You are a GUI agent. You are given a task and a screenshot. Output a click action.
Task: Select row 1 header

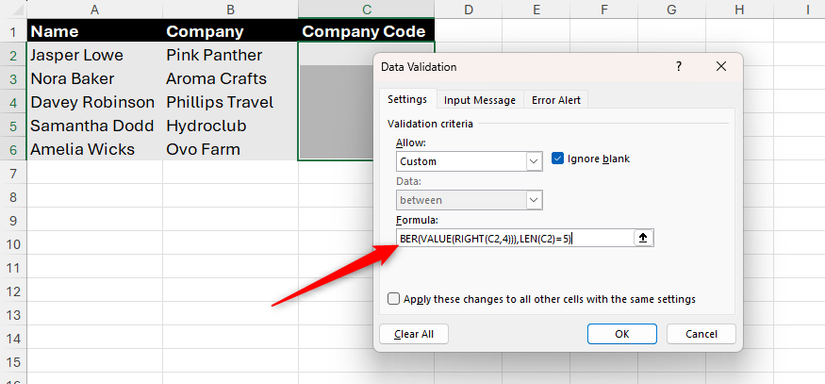[13, 31]
